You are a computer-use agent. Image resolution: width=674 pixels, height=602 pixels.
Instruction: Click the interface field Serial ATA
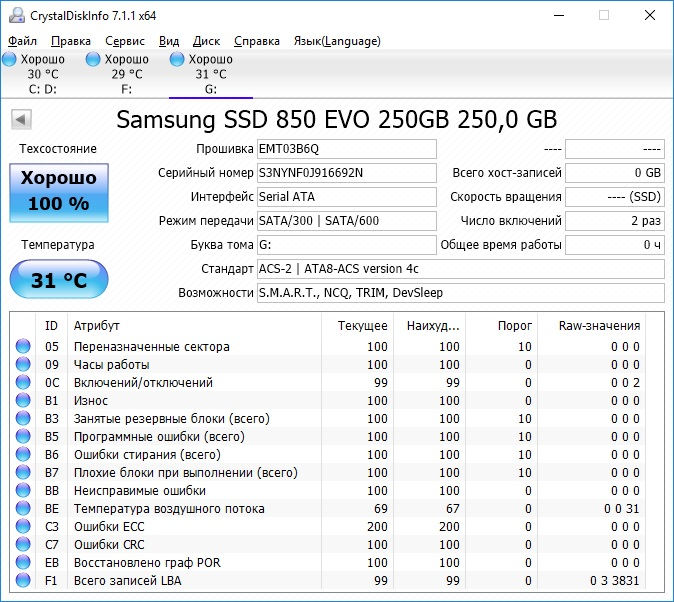[x=346, y=197]
